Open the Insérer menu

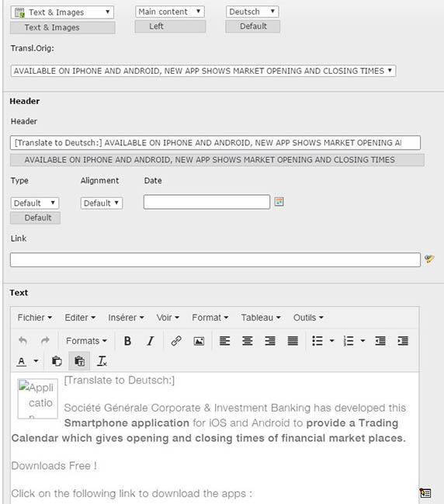126,318
